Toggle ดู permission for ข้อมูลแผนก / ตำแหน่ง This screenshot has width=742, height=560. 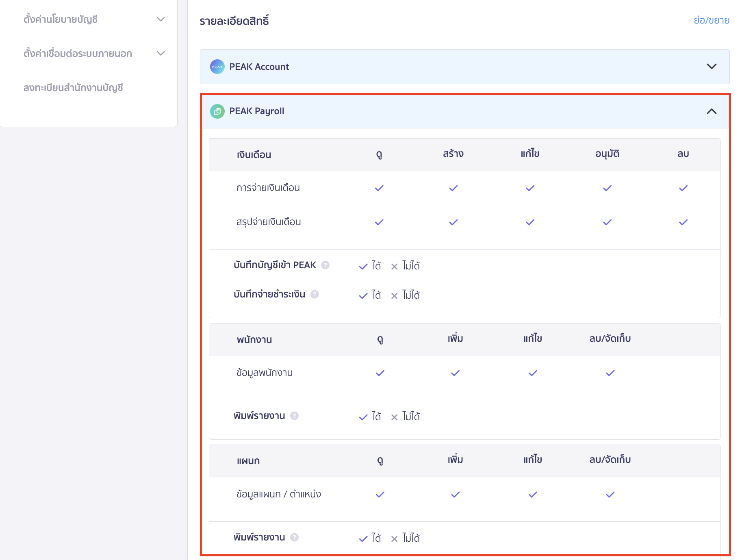tap(380, 495)
